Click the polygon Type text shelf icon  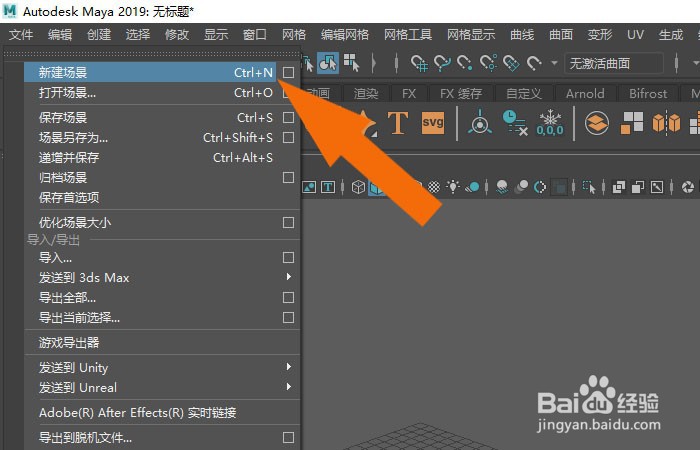coord(398,123)
